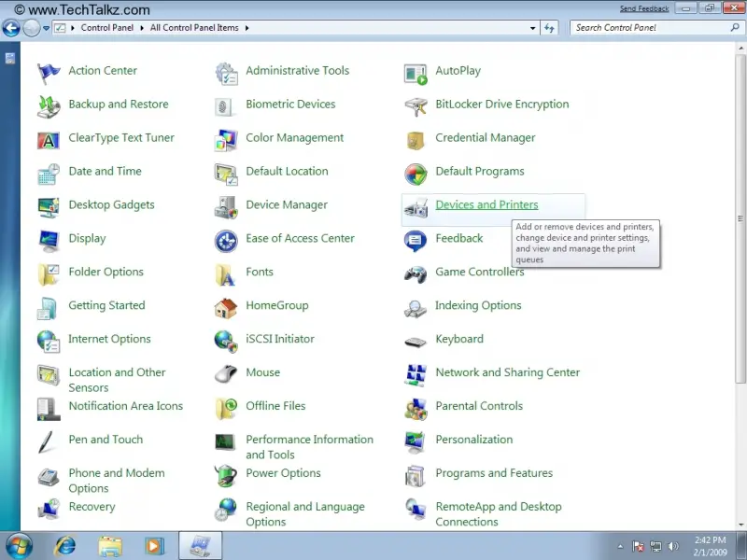
Task: Expand arrow before Control Panel breadcrumb
Action: [x=73, y=28]
